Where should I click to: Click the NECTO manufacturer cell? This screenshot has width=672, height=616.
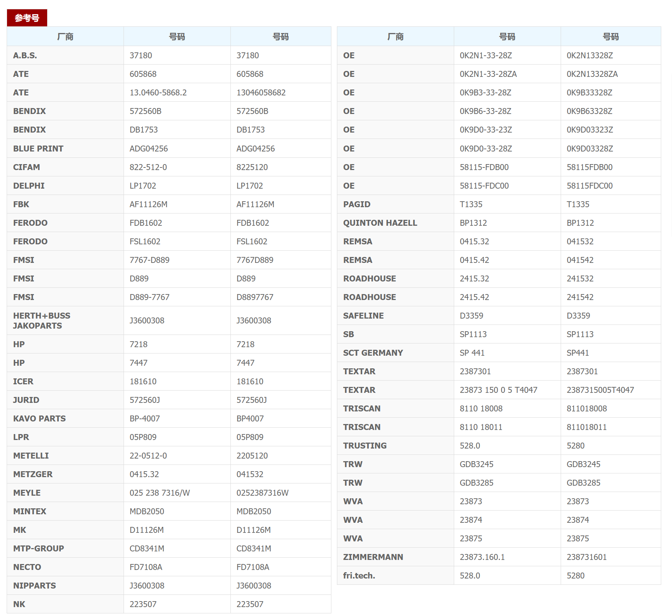[x=65, y=567]
